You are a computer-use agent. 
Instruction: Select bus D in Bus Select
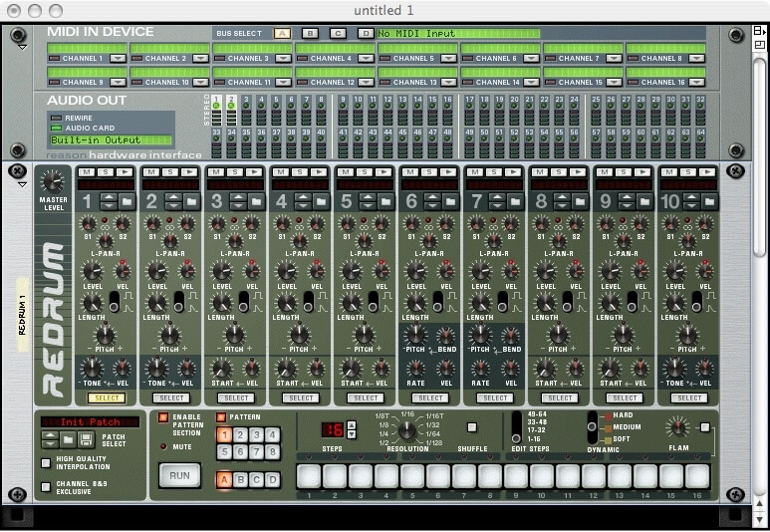tap(366, 34)
